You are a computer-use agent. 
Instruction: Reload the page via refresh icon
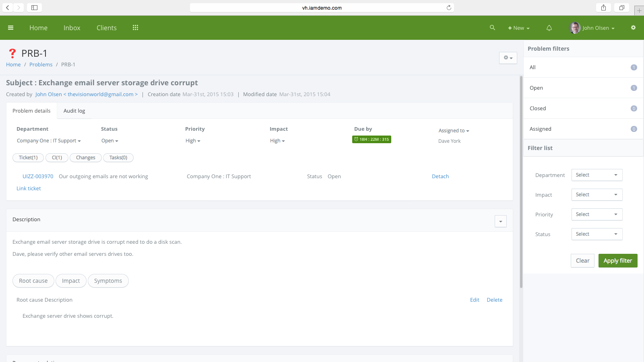pos(449,8)
